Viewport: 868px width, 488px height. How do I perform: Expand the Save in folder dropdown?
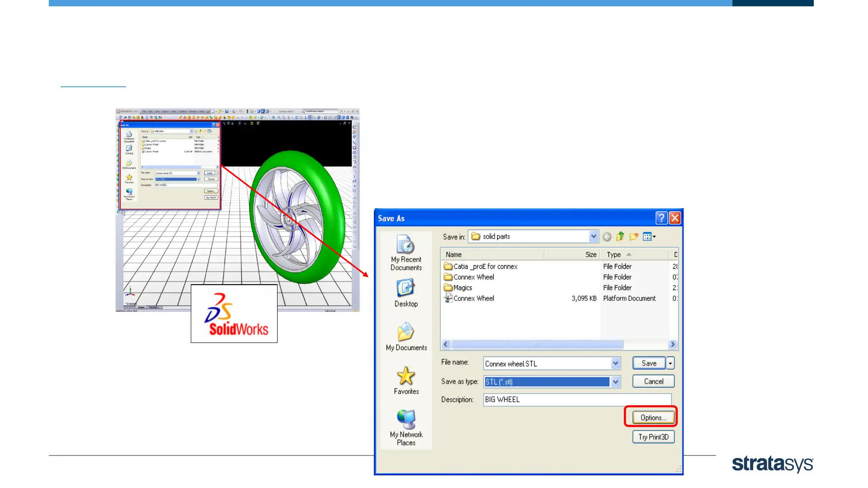click(593, 236)
